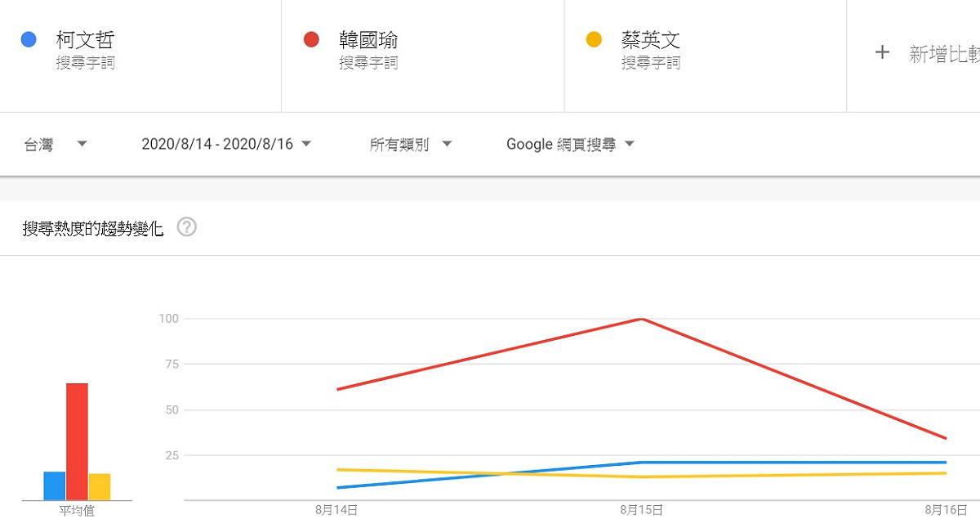
Task: Open the 2020/8/14 - 2020/8/16 date range dropdown
Action: point(226,145)
